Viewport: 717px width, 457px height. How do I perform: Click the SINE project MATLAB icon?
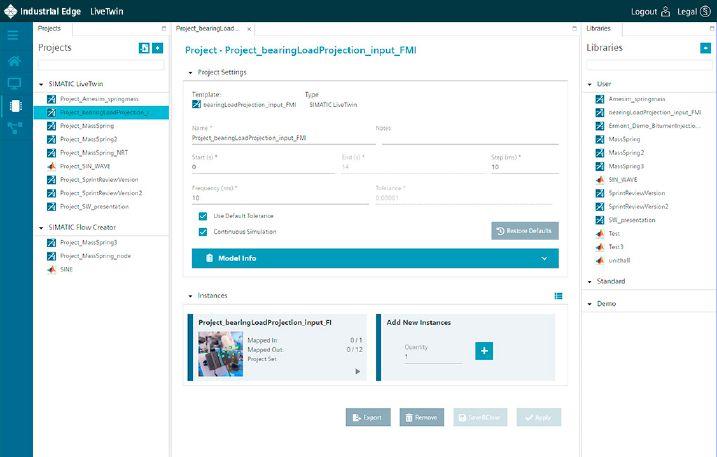[52, 269]
